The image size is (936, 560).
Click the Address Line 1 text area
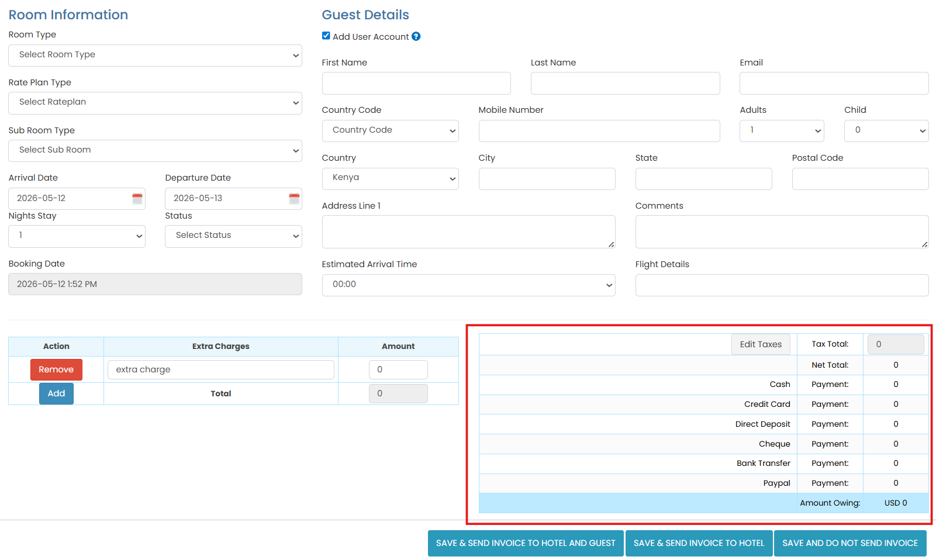[468, 231]
